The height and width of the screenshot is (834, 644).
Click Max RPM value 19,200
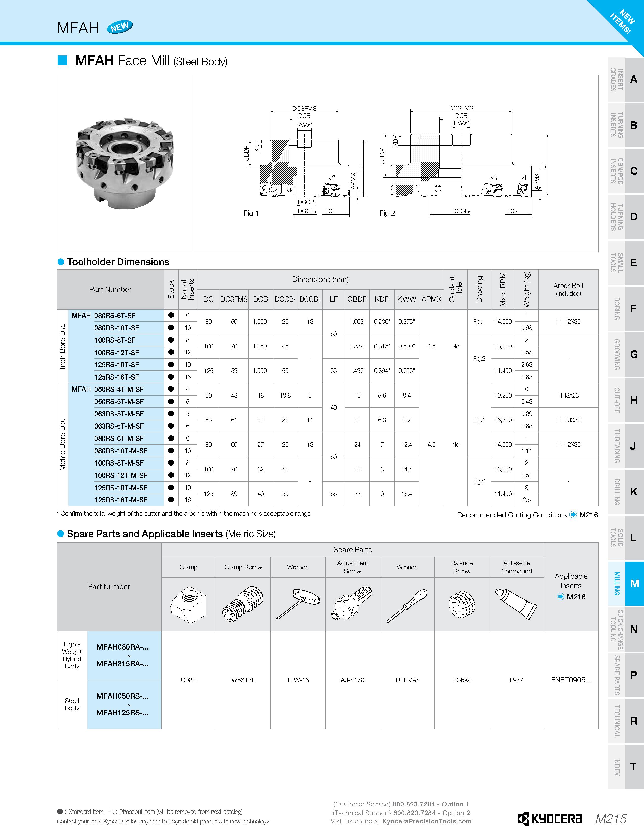point(503,396)
